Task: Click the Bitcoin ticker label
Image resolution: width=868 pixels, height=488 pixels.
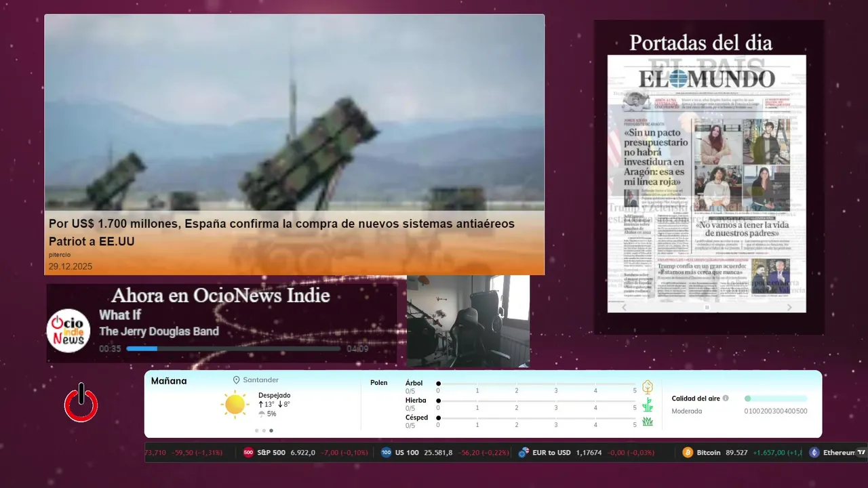Action: [x=709, y=453]
